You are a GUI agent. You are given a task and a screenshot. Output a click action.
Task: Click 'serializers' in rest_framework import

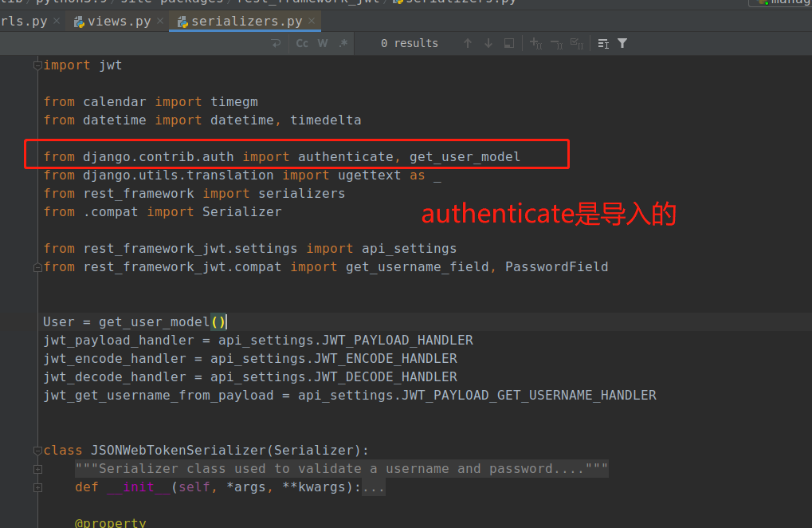click(x=301, y=194)
